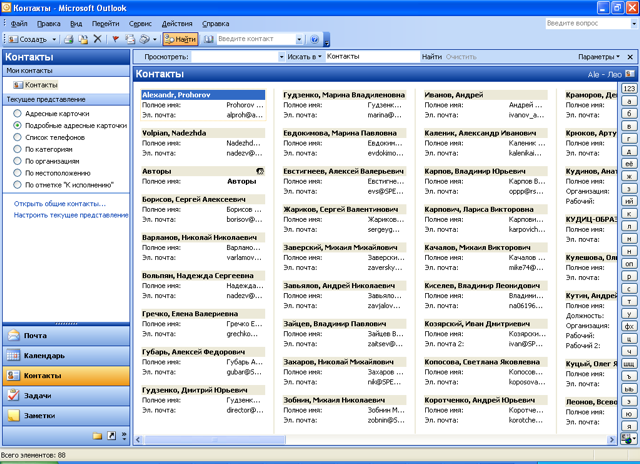Select По местоположению view
Viewport: 640px width, 464px height.
tap(52, 173)
